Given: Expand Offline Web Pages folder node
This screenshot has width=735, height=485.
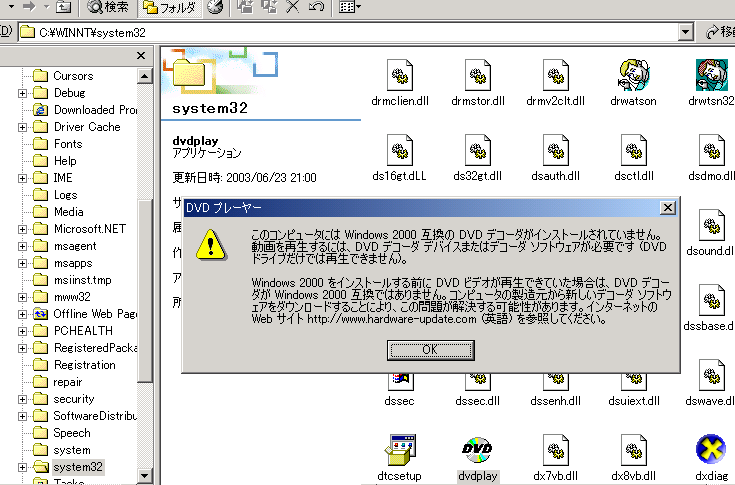Looking at the screenshot, I should 22,314.
